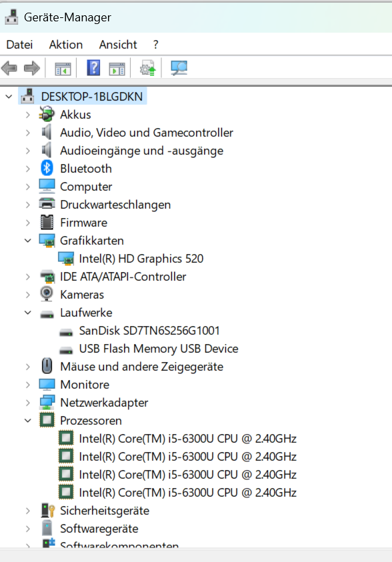Screen dimensions: 392x562
Task: Scan for hardware changes toolbar icon
Action: (x=179, y=68)
